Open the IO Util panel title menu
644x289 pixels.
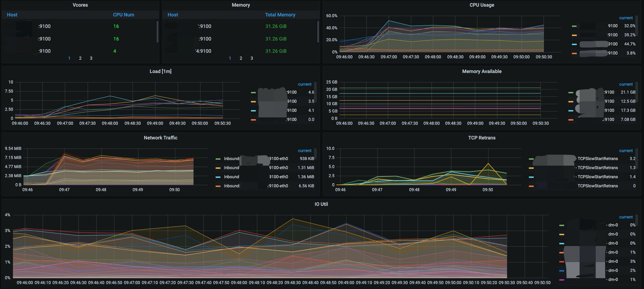tap(321, 204)
